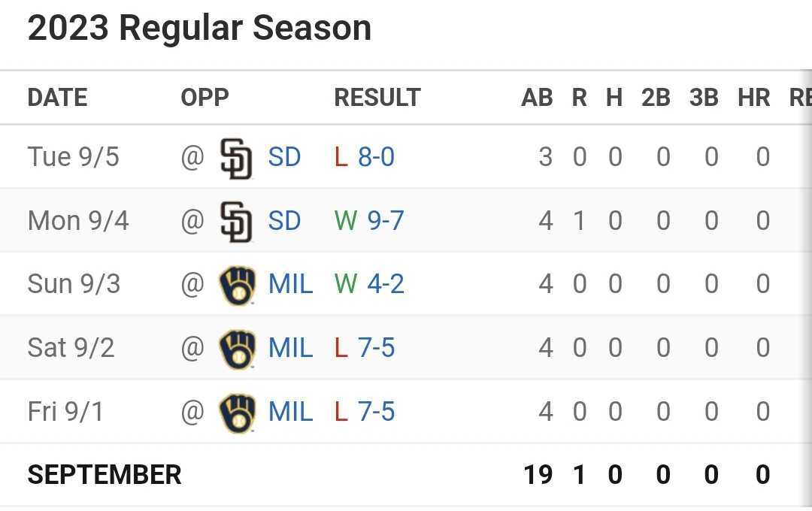Click the RESULT column header
Viewport: 812px width, 511px height.
[x=377, y=98]
